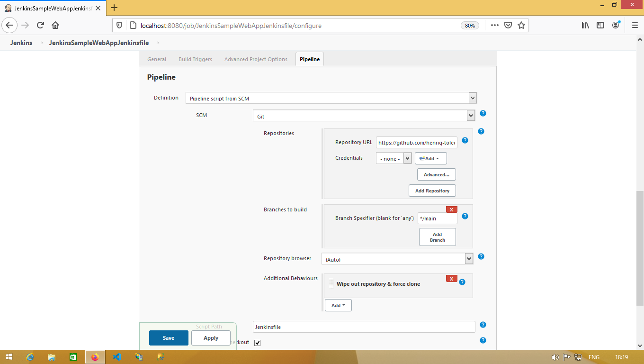
Task: Click the 80% zoom level indicator
Action: click(470, 26)
